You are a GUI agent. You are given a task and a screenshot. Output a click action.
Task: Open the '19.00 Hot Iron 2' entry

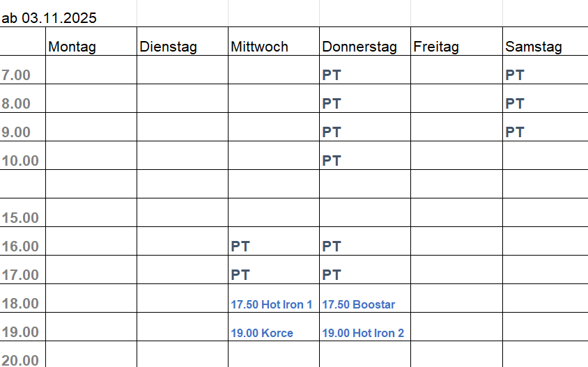tap(363, 333)
